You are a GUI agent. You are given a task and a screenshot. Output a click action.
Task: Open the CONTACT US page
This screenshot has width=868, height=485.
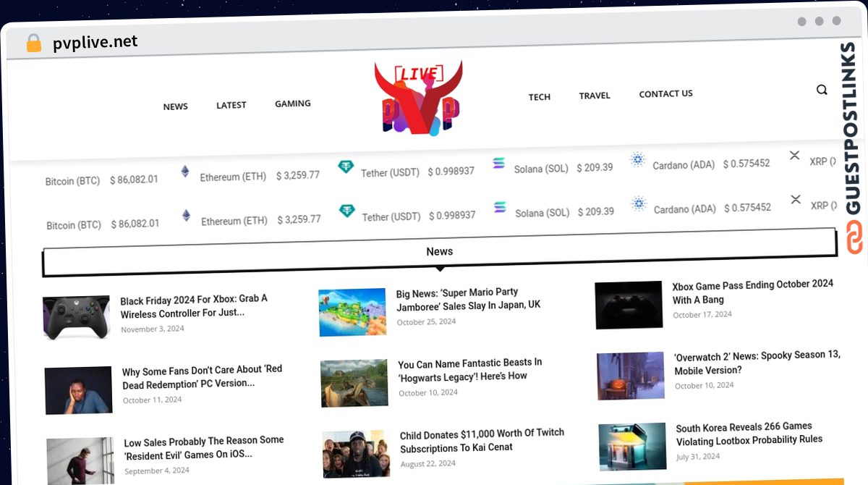click(x=665, y=93)
